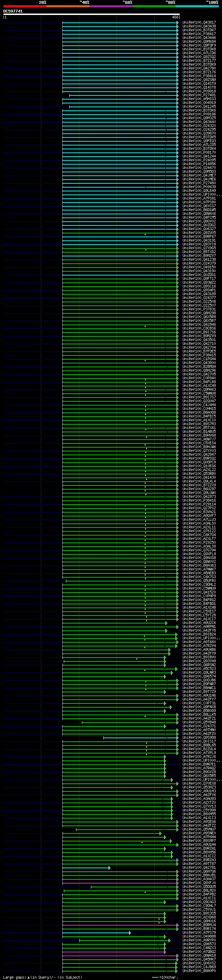Click the label UniRef100_Q41520
222x980 pixels.
tap(199, 592)
